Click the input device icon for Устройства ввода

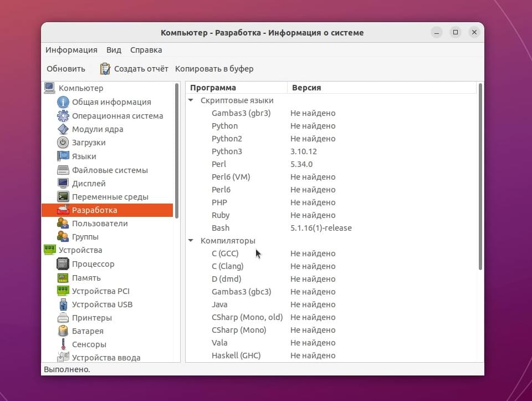click(x=63, y=357)
